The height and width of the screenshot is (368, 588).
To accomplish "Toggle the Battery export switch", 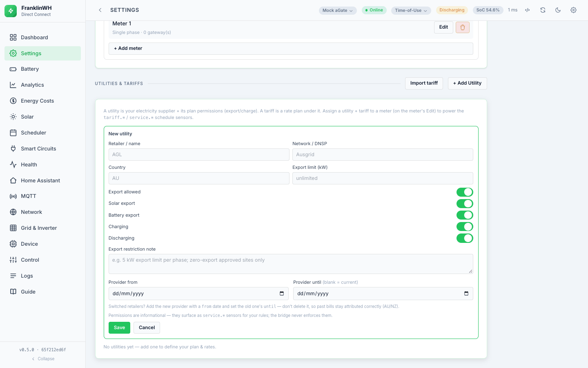I will 465,215.
